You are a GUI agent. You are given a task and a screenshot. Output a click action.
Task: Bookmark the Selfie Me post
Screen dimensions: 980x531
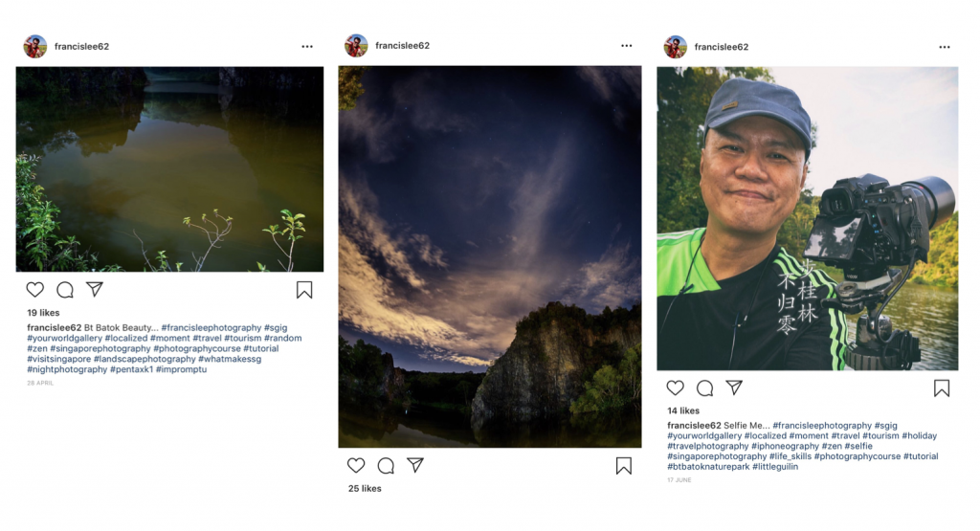[942, 387]
